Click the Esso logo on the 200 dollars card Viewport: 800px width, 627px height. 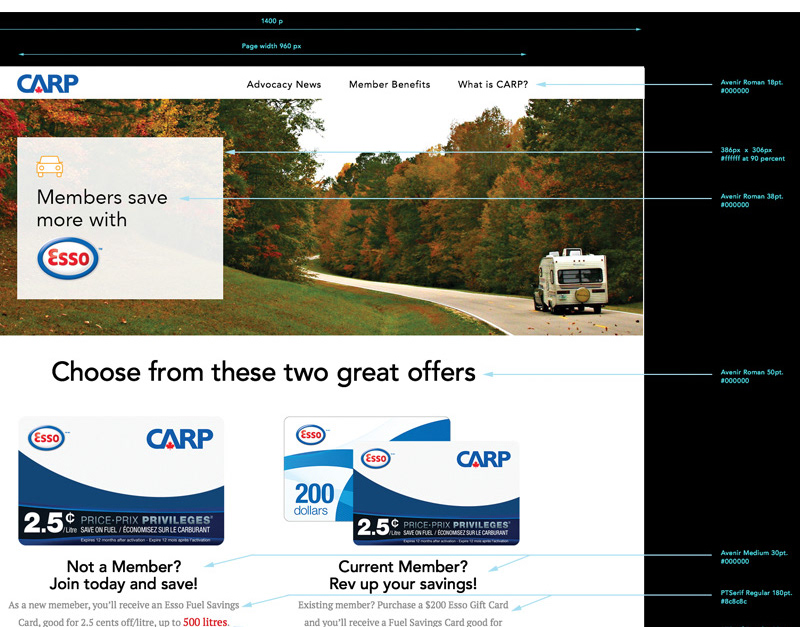(x=311, y=435)
